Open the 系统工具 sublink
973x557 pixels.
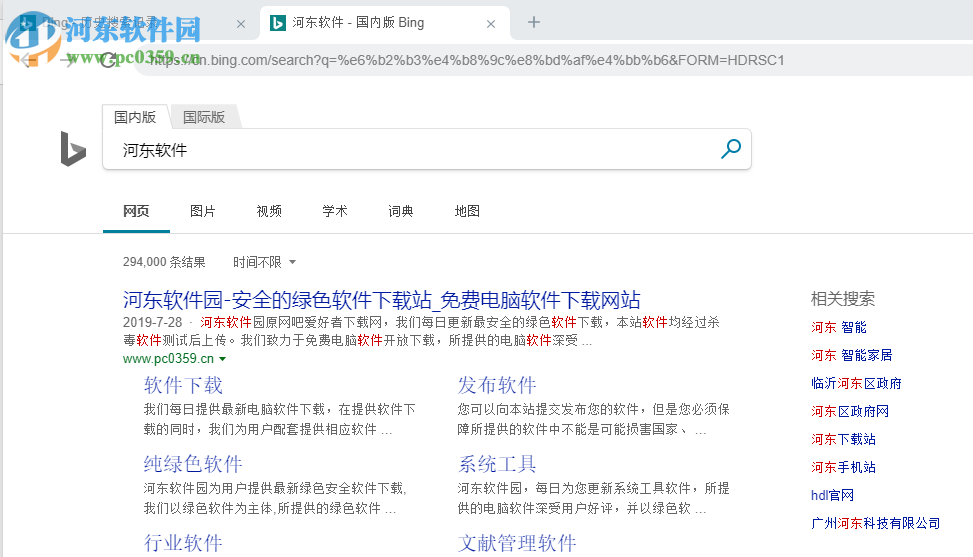(x=496, y=464)
